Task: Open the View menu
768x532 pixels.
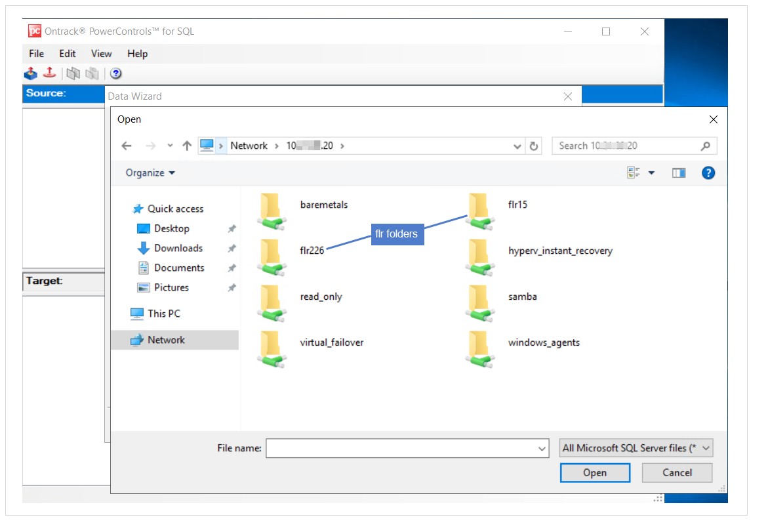Action: click(x=102, y=54)
